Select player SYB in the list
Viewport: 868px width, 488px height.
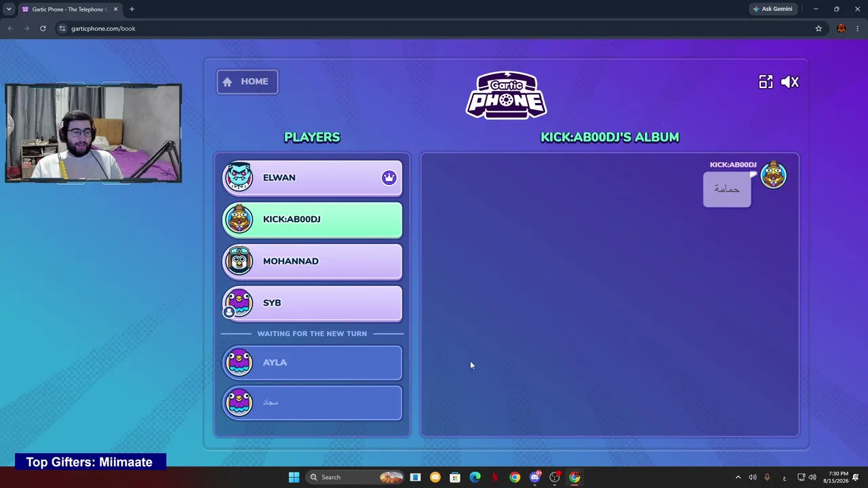pyautogui.click(x=312, y=303)
